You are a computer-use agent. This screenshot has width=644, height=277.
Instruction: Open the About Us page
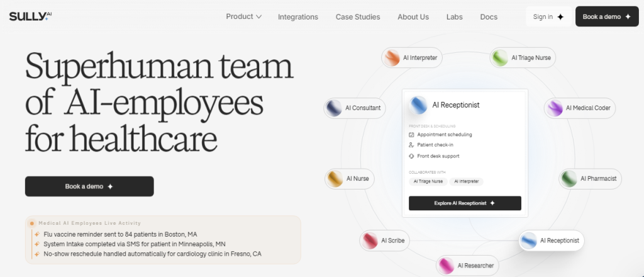coord(413,17)
